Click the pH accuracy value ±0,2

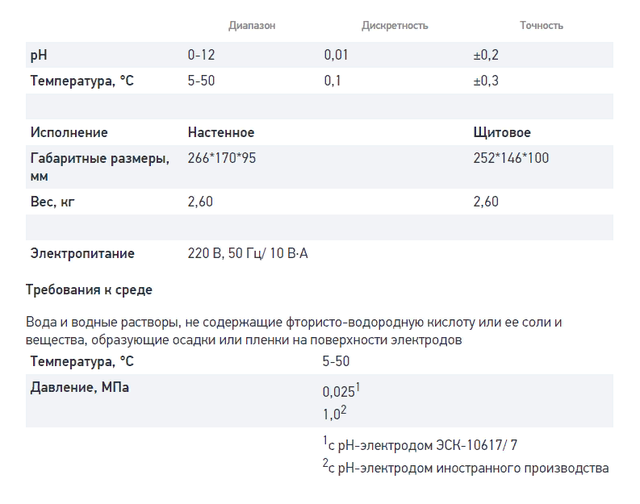point(486,55)
